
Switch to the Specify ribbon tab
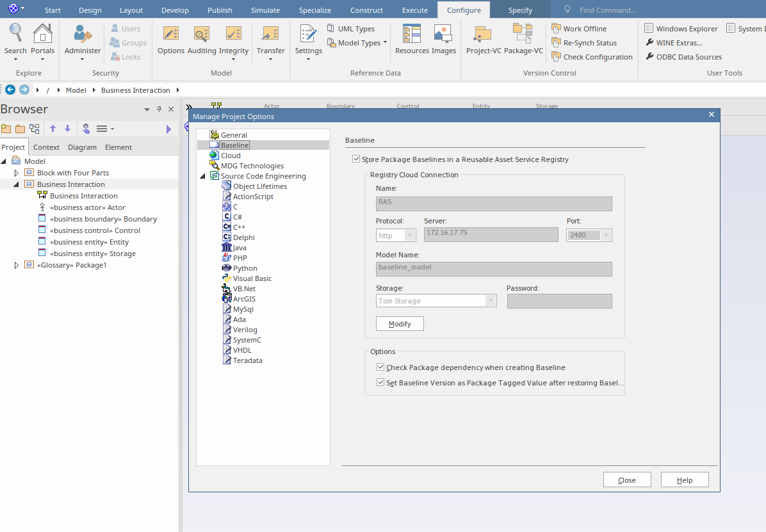520,10
